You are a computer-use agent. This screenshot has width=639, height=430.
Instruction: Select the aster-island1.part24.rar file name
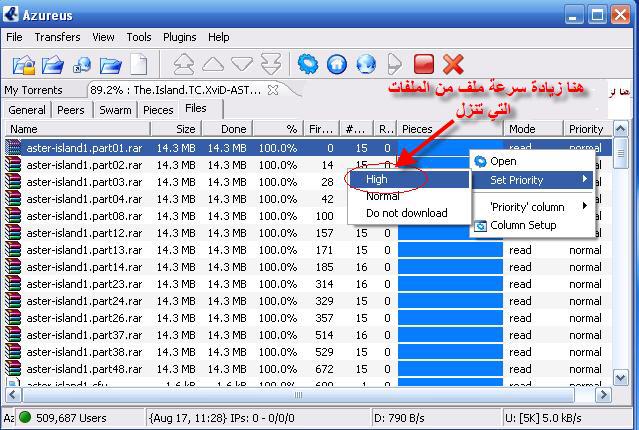[84, 301]
